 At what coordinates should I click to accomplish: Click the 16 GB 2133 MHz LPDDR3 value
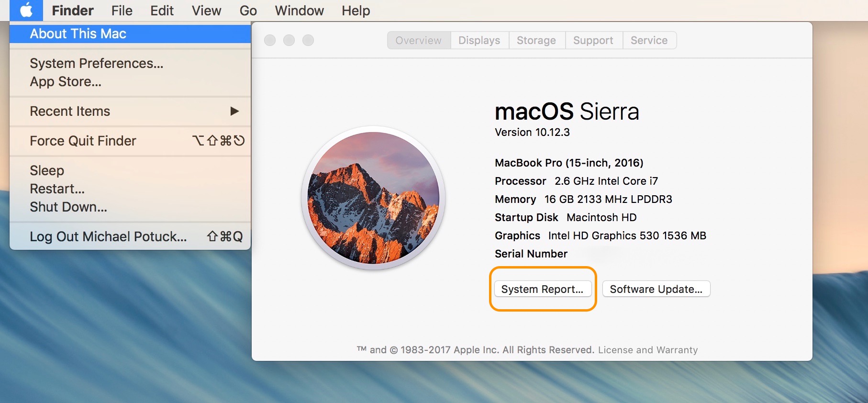click(x=608, y=199)
